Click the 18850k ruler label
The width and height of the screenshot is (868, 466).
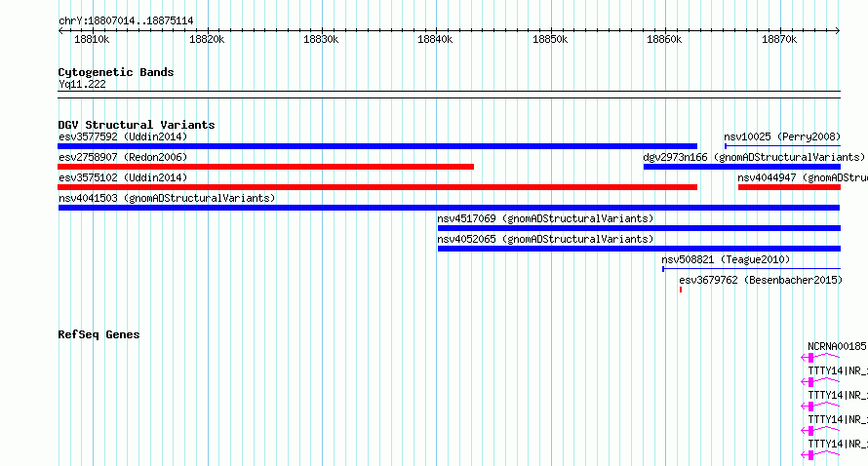550,39
